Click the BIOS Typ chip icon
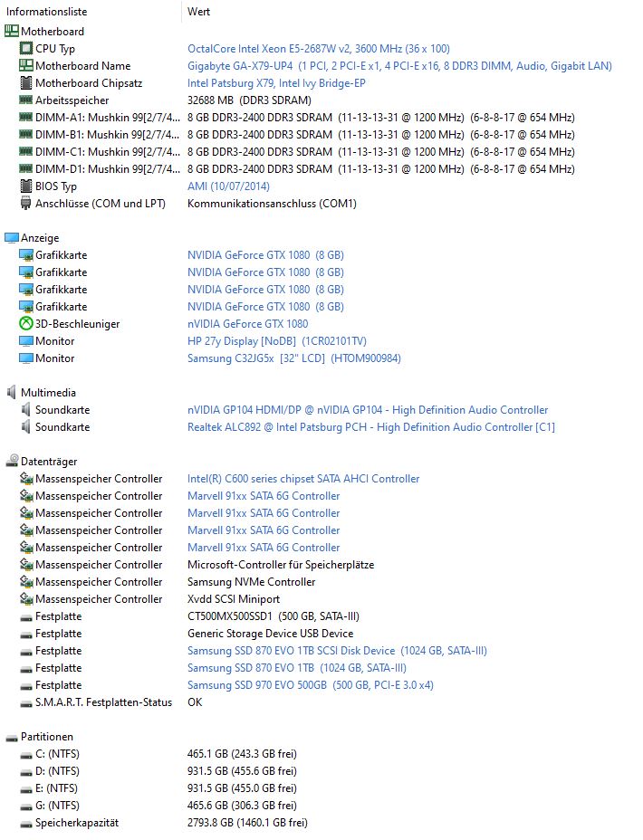The width and height of the screenshot is (643, 840). point(25,186)
